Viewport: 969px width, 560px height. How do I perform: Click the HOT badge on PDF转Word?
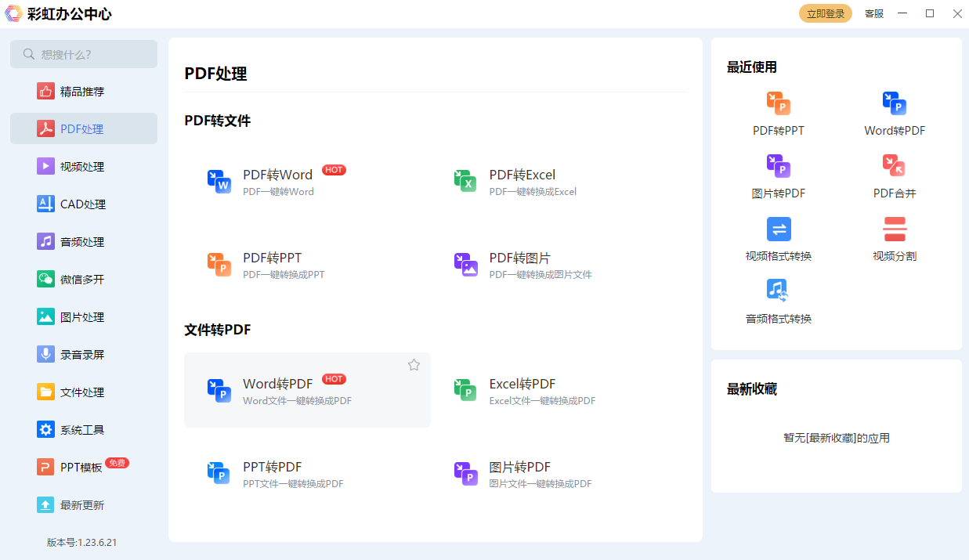click(334, 170)
